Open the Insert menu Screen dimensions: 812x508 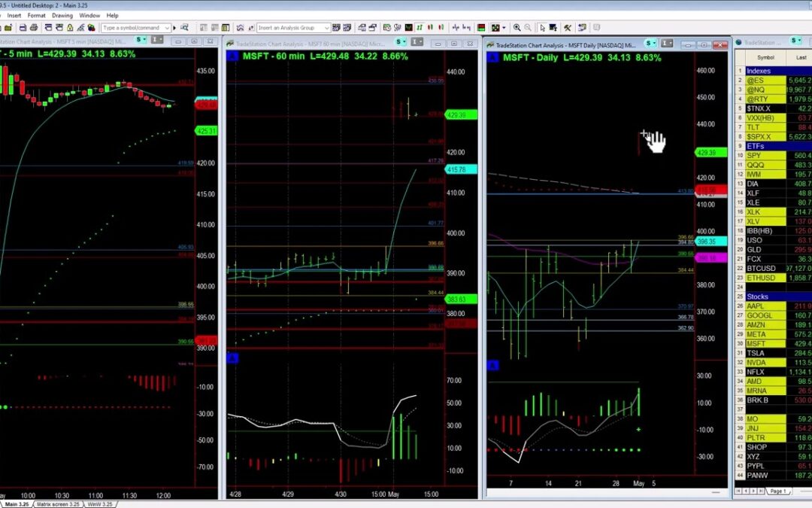click(14, 16)
